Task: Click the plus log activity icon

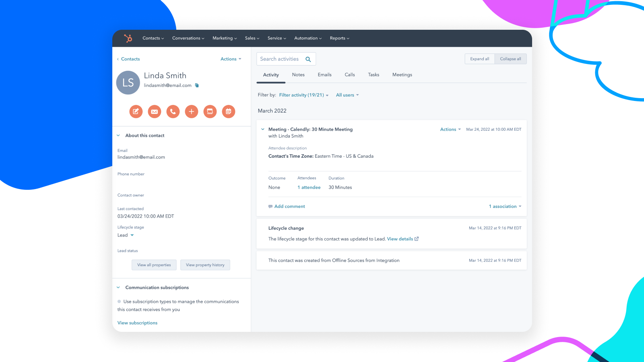Action: (192, 111)
